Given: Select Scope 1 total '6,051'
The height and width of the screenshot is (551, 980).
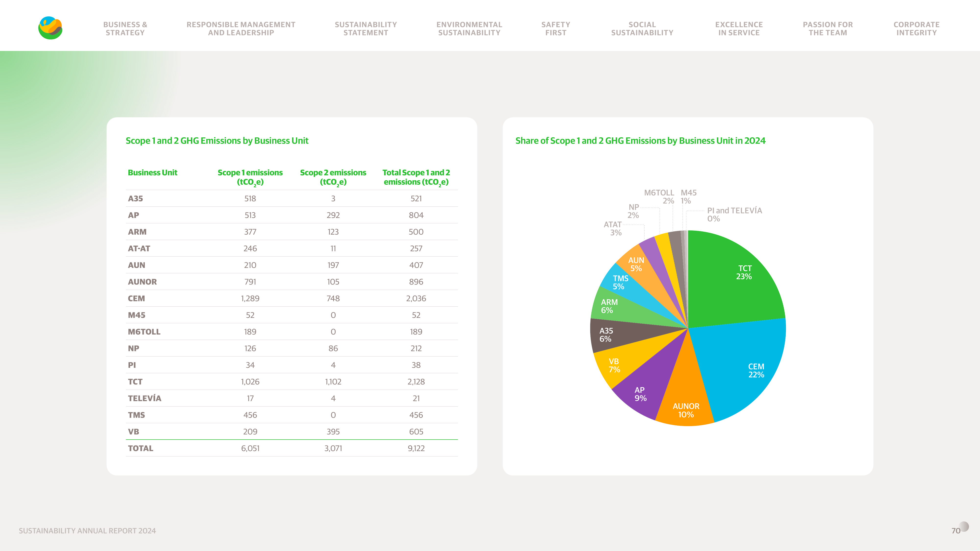Looking at the screenshot, I should click(x=250, y=448).
